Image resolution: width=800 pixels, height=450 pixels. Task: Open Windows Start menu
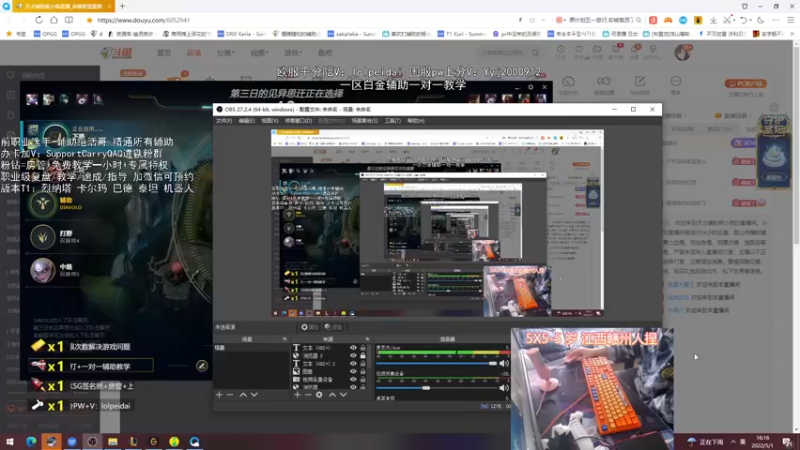tap(10, 441)
